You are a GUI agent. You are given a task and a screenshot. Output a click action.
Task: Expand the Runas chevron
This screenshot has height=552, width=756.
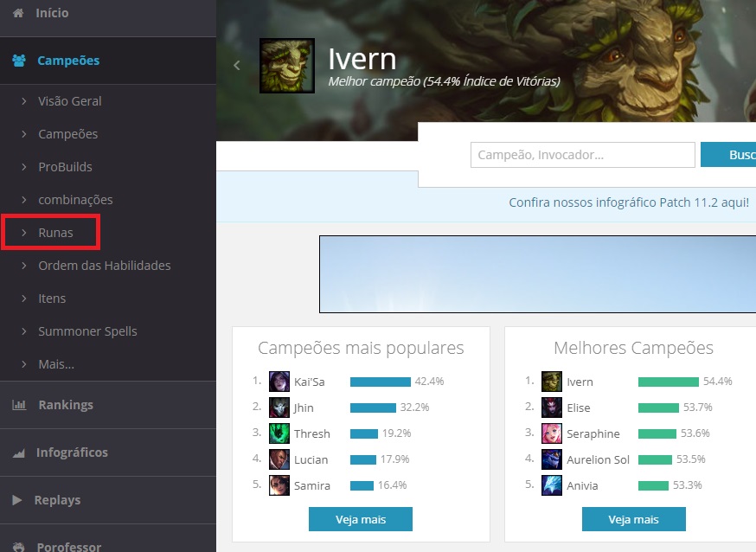(24, 233)
